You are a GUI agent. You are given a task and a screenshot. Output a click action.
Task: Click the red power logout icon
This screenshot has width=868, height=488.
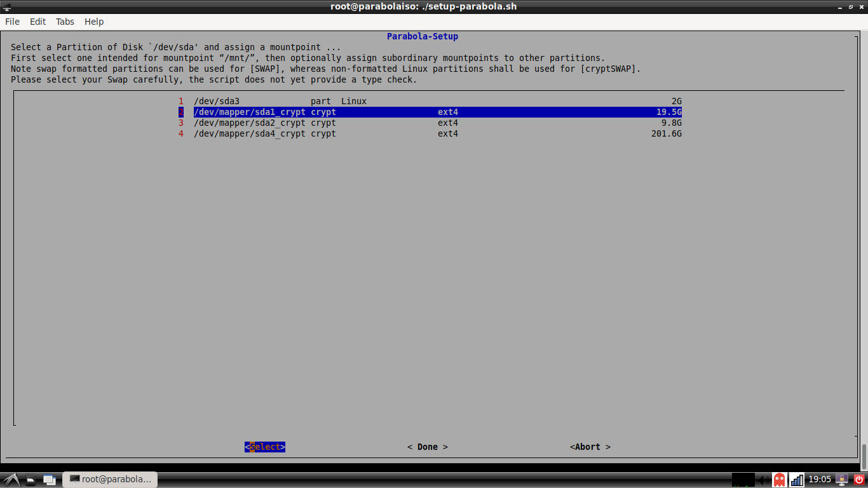[x=859, y=480]
